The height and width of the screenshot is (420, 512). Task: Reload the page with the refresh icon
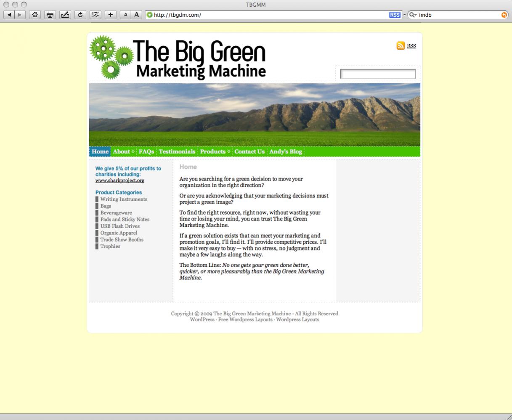coord(80,15)
